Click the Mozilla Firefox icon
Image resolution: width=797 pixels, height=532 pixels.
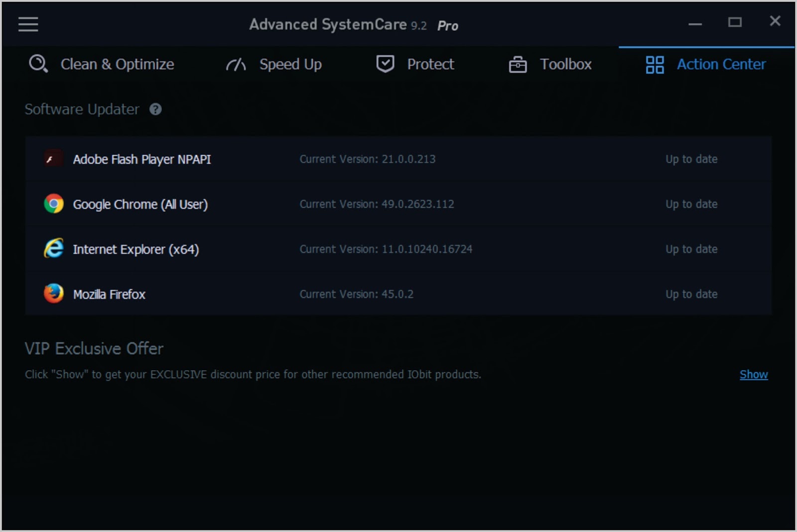(x=54, y=294)
